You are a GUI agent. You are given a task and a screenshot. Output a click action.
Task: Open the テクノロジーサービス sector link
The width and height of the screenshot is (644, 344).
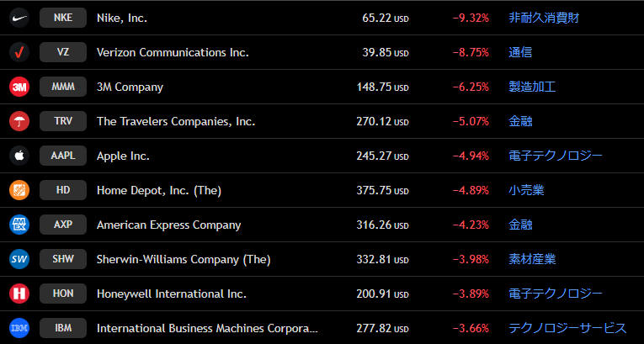pyautogui.click(x=567, y=328)
